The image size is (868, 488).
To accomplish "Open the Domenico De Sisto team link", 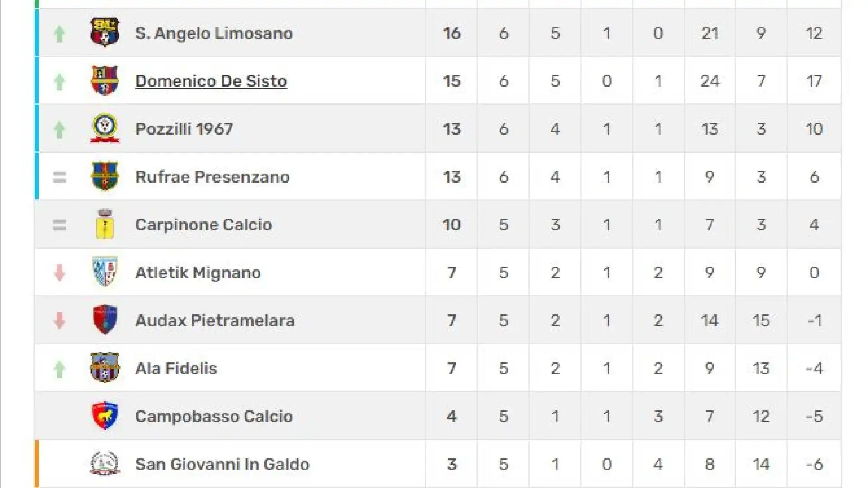I will pos(211,81).
